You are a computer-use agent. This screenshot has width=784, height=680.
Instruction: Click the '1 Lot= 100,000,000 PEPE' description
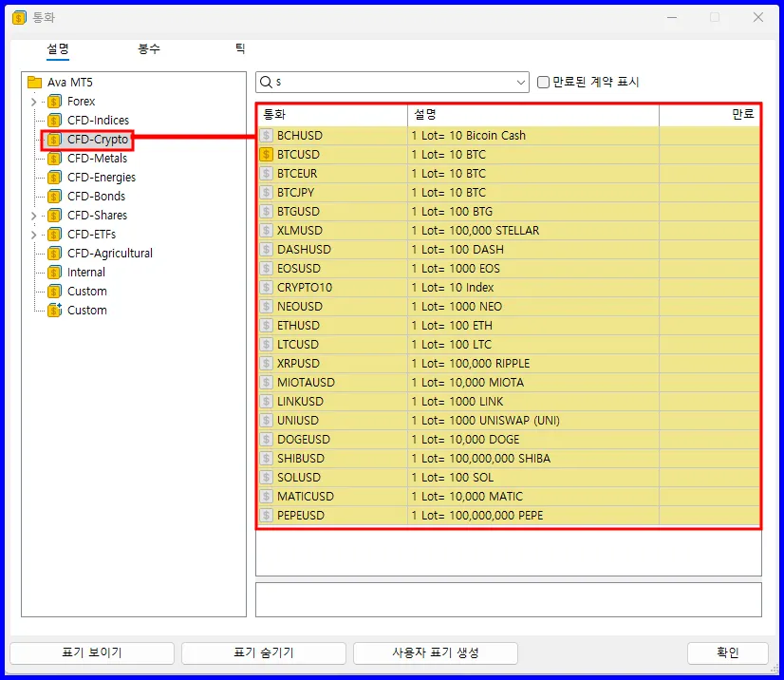pos(477,516)
